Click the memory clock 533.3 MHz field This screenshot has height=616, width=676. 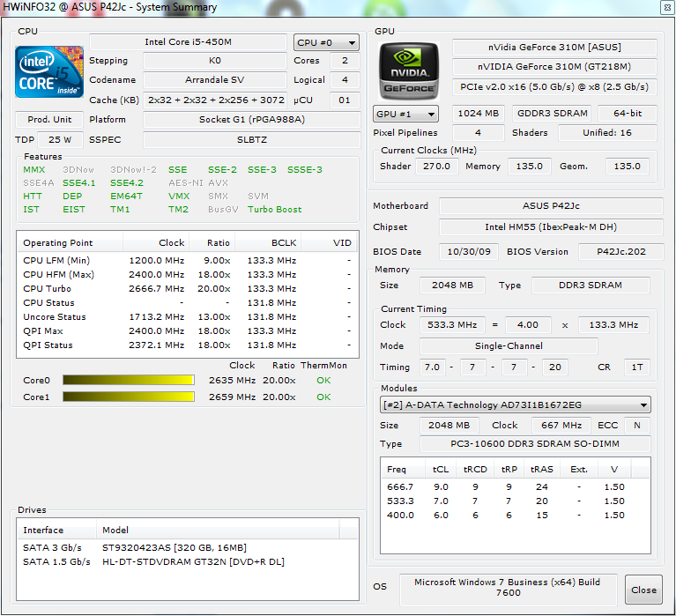pos(452,324)
